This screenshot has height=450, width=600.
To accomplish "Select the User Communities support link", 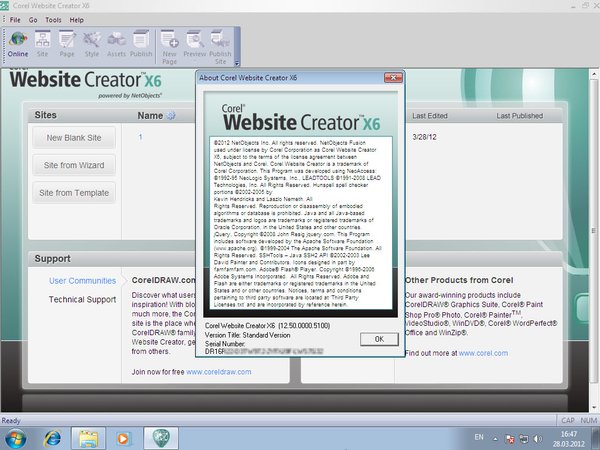I will (82, 281).
